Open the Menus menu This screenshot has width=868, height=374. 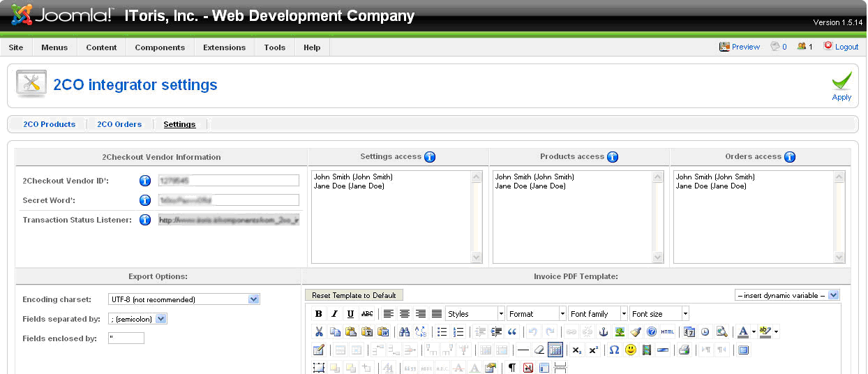[54, 47]
